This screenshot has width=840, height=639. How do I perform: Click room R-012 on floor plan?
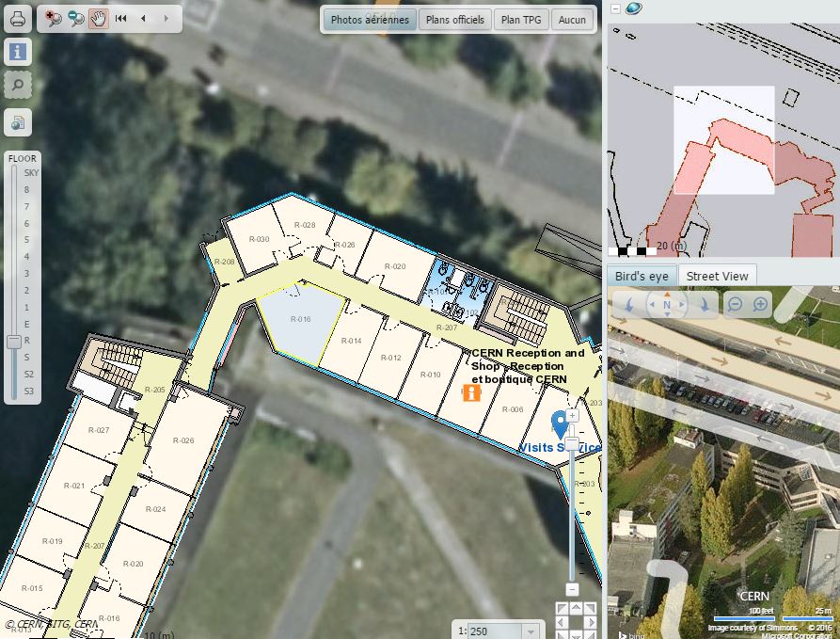[x=391, y=358]
